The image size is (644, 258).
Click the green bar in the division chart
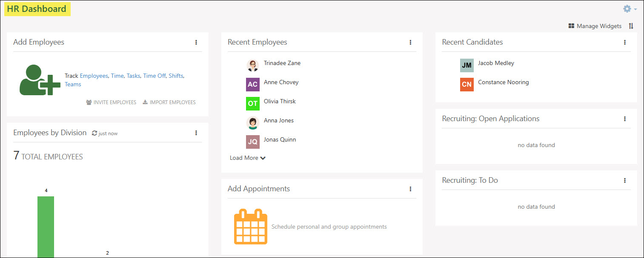point(46,225)
